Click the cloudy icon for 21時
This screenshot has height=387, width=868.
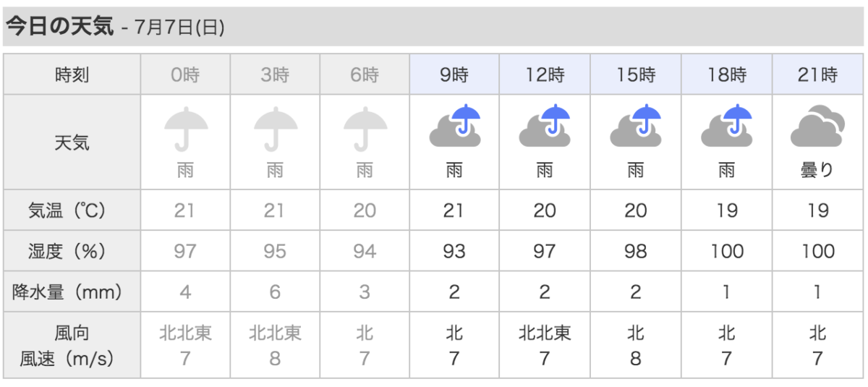(x=817, y=129)
